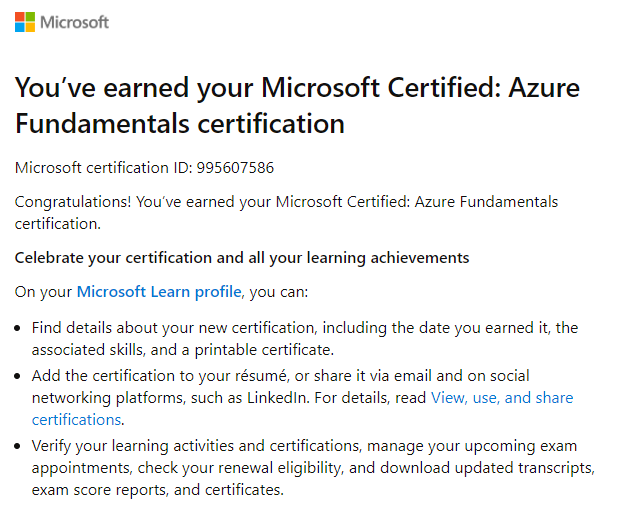The height and width of the screenshot is (509, 632).
Task: Click the 'Fundamentals certification' heading line
Action: click(x=180, y=123)
